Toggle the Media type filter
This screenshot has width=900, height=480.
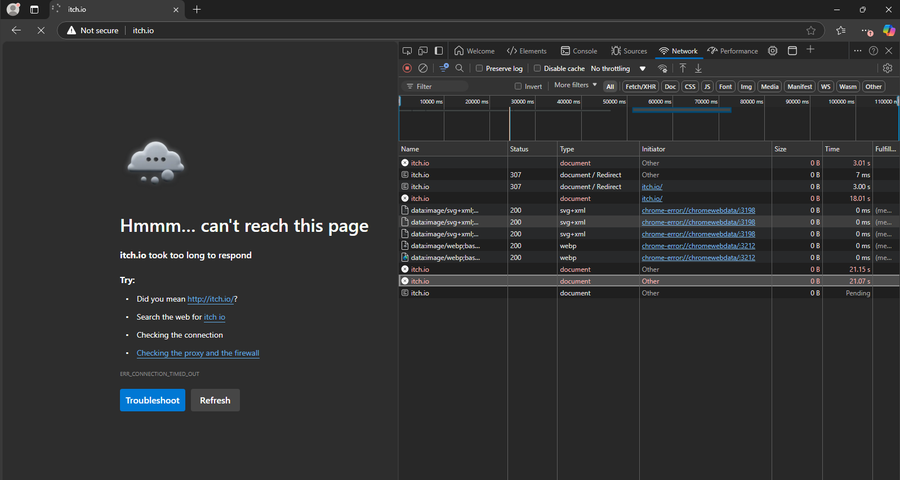click(x=770, y=87)
